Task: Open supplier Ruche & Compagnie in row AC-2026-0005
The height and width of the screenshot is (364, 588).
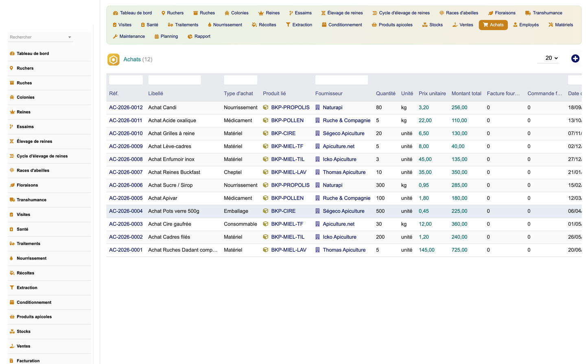Action: (x=347, y=198)
